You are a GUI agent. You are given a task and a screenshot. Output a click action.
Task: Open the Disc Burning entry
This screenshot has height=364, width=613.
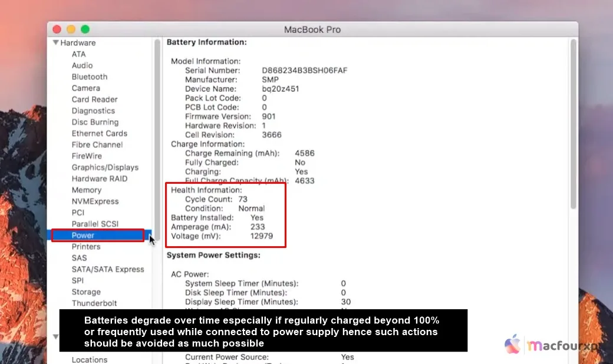tap(95, 123)
